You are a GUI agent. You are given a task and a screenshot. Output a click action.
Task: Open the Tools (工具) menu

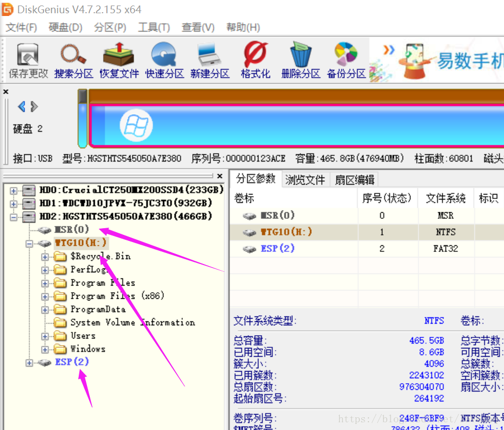click(154, 28)
